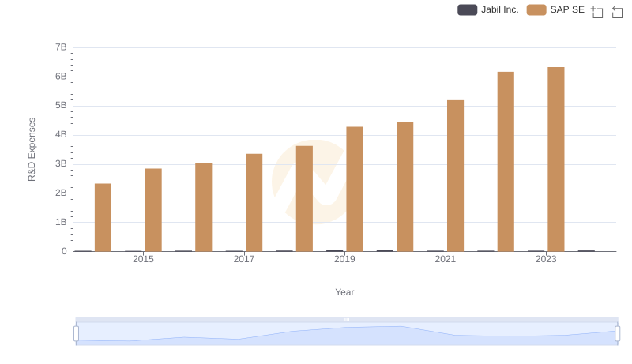
Task: Activate the area zoom selection icon
Action: 597,12
